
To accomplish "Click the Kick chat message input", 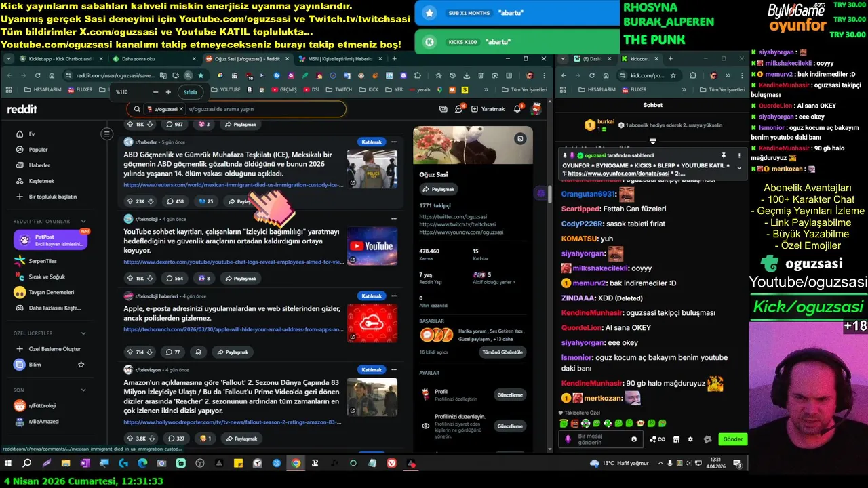I will (x=600, y=439).
